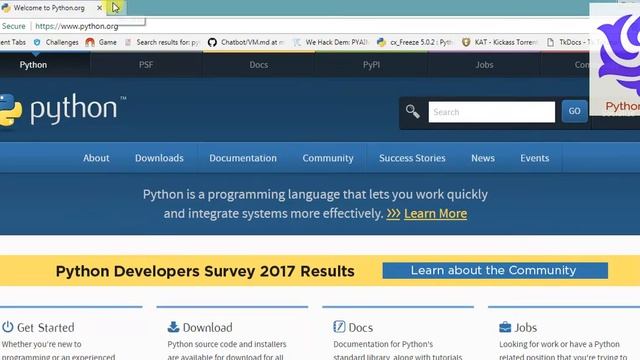Click the address bar URL https://www.python.org
The image size is (640, 360).
[77, 26]
